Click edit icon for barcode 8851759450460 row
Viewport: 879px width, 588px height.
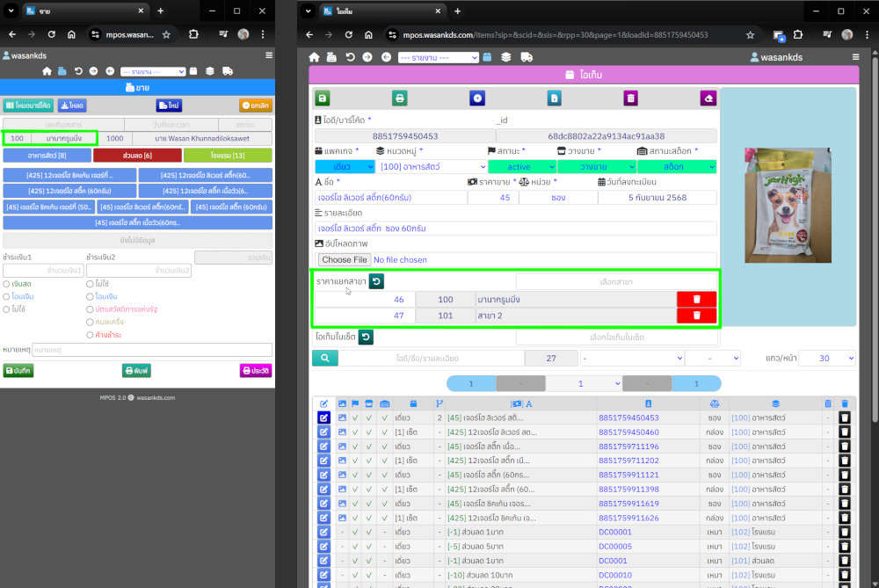point(323,432)
